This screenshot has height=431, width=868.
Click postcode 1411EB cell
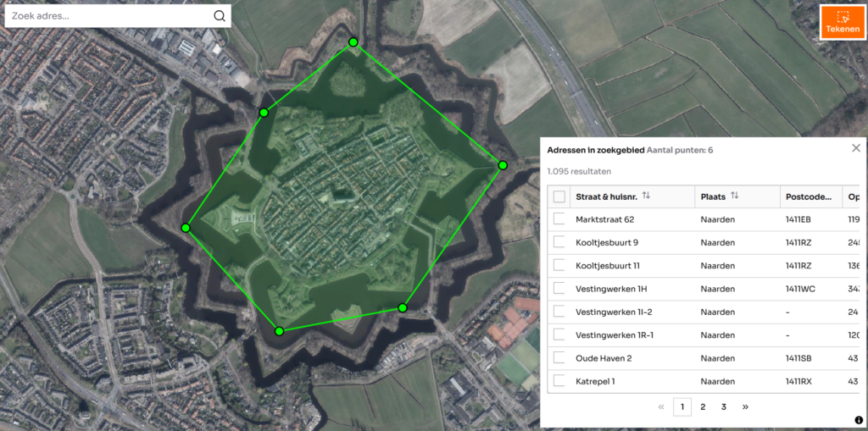click(x=798, y=219)
